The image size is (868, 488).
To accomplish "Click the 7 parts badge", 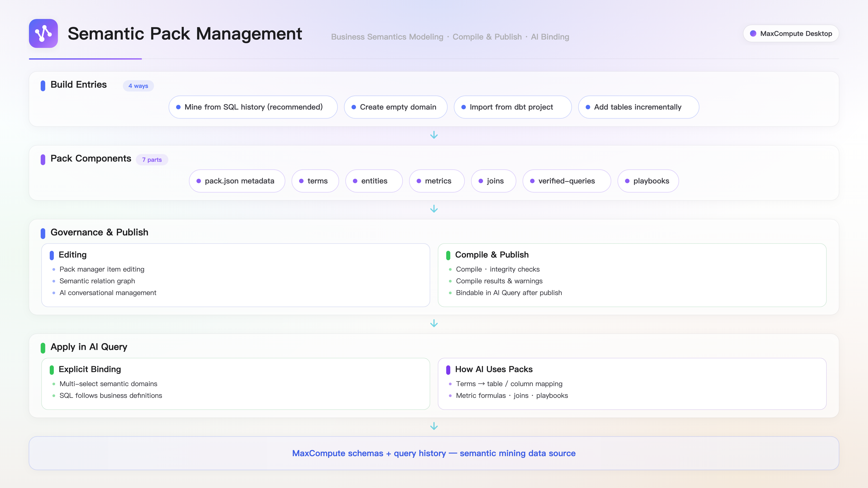I will (x=152, y=160).
